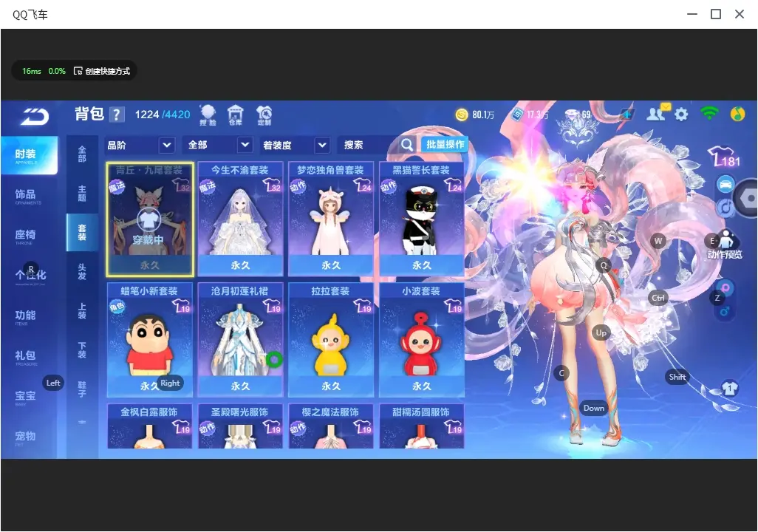Click the 搜索 search input field

(x=369, y=145)
